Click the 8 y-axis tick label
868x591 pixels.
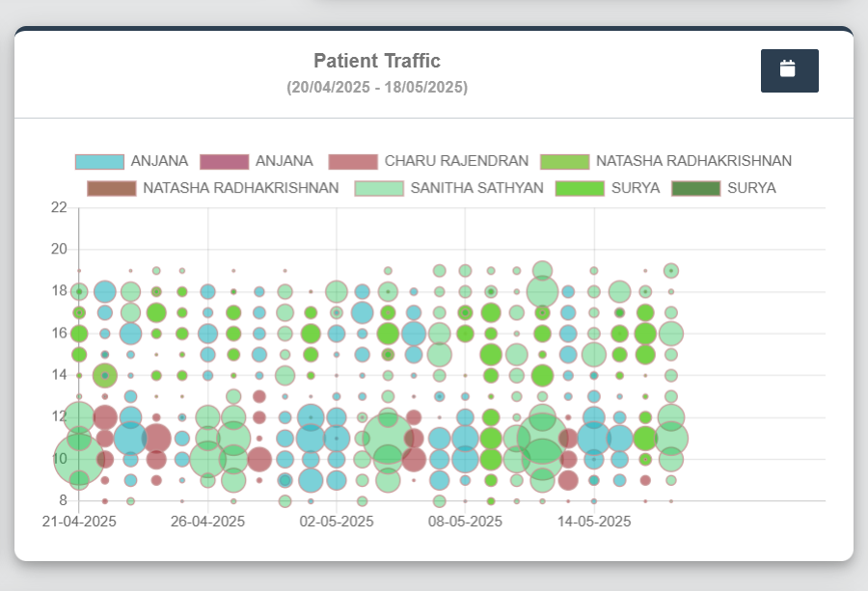click(63, 500)
